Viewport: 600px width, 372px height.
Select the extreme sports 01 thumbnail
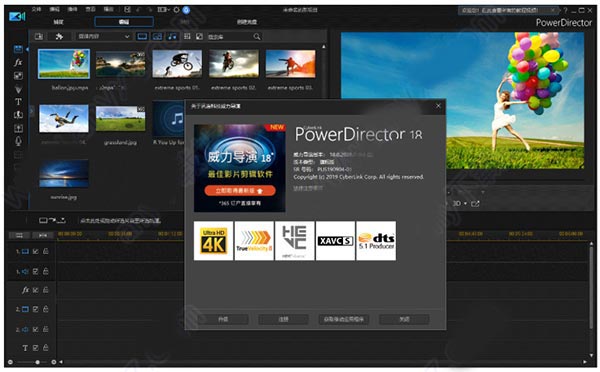[177, 64]
